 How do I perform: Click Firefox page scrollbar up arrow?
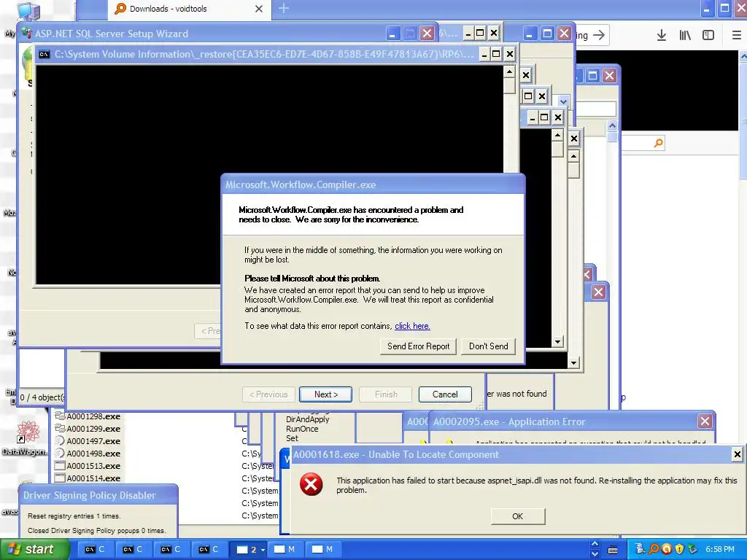743,56
